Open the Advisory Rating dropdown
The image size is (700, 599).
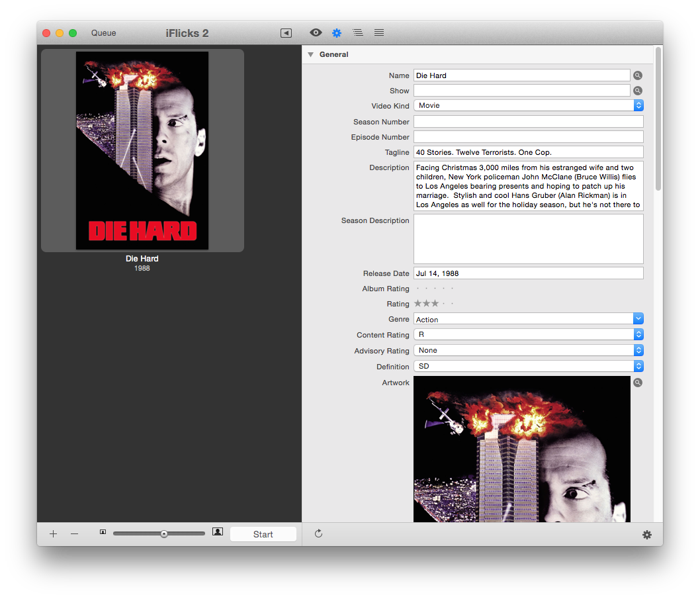point(529,350)
